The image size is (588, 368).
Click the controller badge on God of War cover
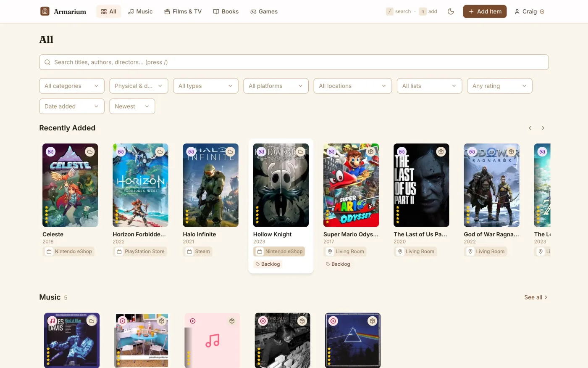[472, 151]
